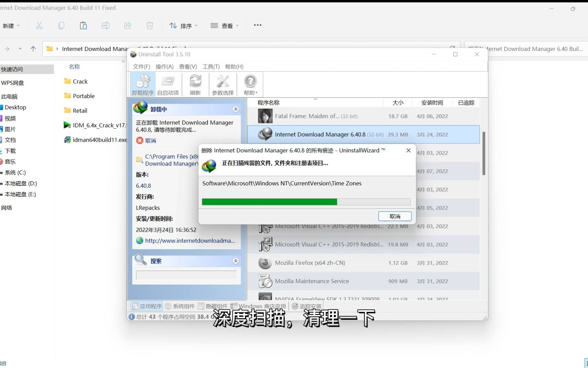
Task: Open the 新建 dropdown in Explorer
Action: coord(11,26)
